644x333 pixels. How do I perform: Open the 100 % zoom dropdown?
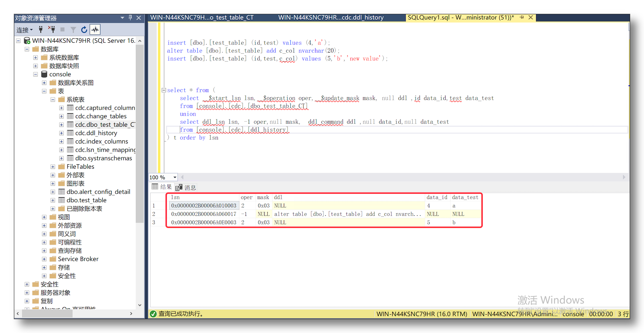tap(175, 177)
